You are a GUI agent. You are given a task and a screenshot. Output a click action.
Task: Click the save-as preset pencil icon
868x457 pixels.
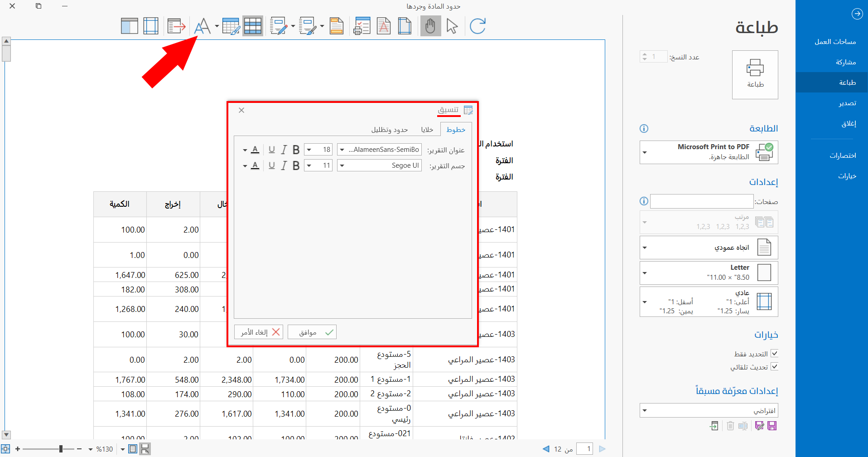tap(760, 426)
